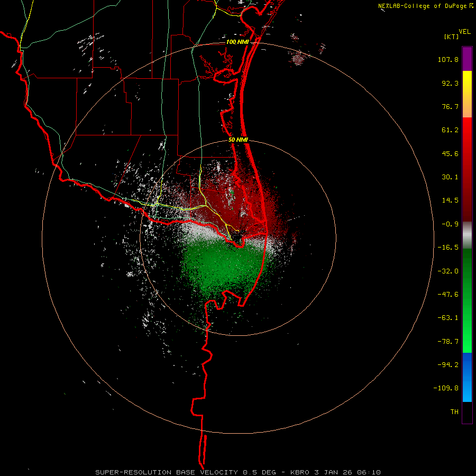Click the 107.8 scale value
Screen dimensions: 476x476
click(448, 59)
